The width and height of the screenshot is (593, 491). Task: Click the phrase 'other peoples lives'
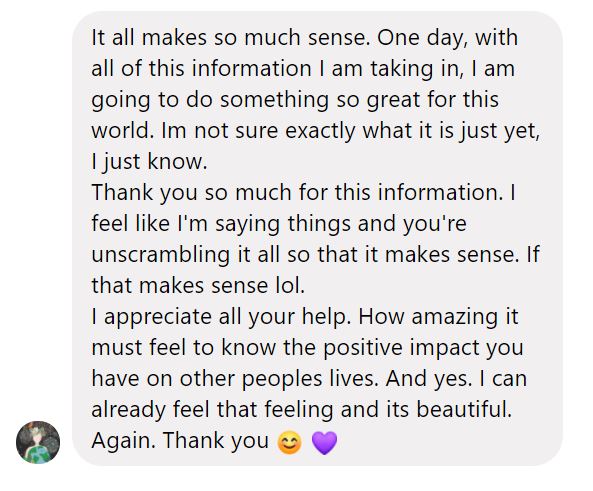278,379
